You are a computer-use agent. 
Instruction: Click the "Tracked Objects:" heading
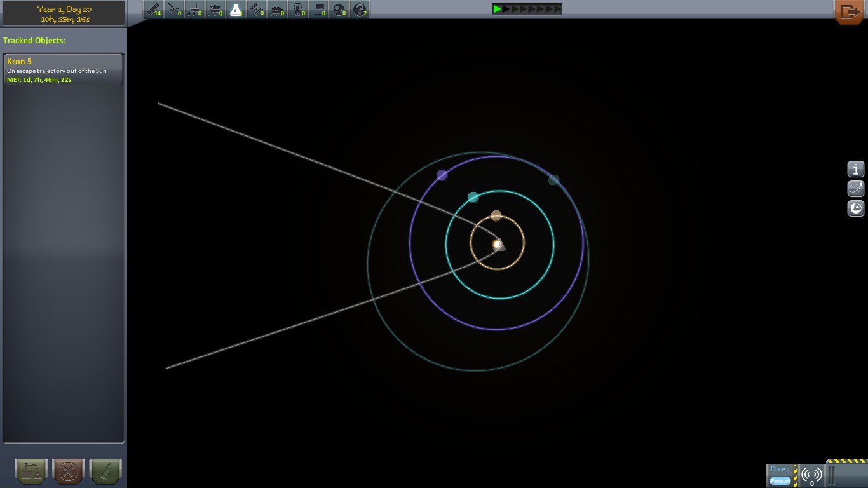34,41
